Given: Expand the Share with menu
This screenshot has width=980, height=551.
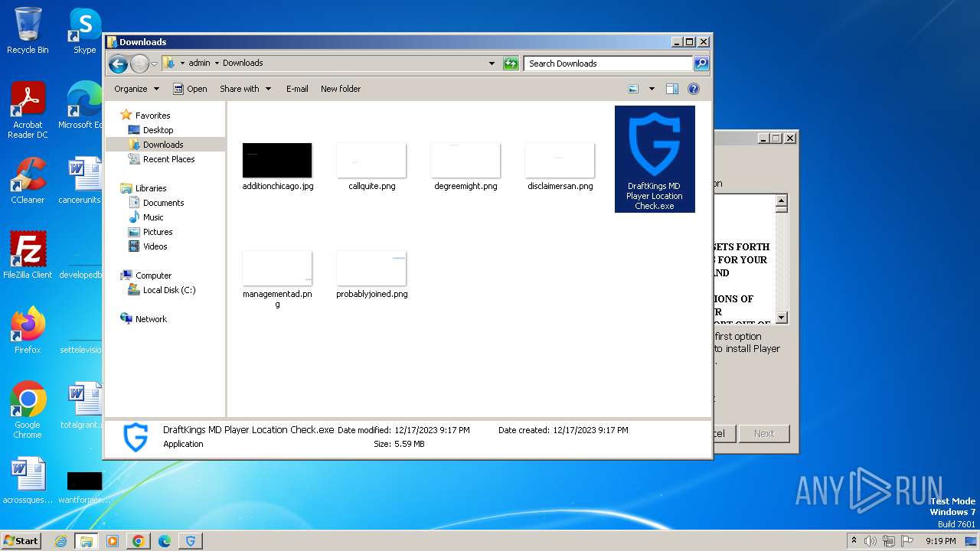Looking at the screenshot, I should click(245, 89).
